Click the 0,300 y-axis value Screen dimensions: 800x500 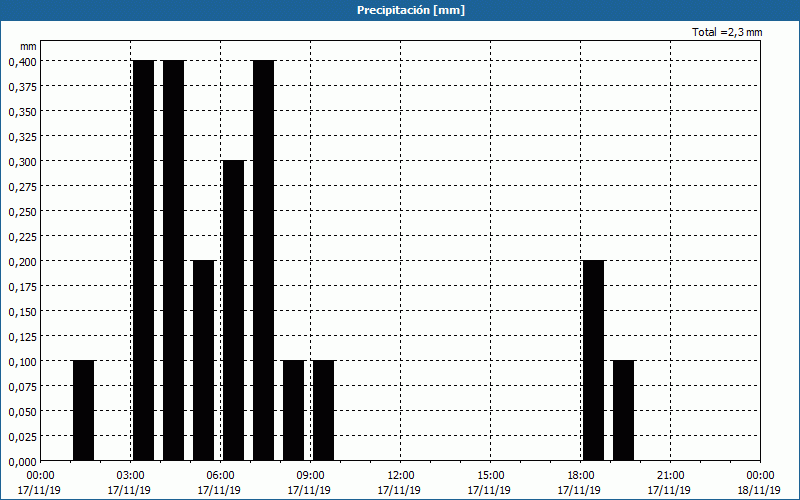pyautogui.click(x=22, y=162)
